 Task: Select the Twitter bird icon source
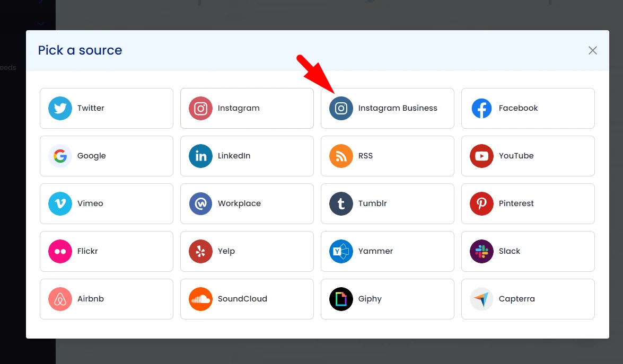pyautogui.click(x=60, y=109)
